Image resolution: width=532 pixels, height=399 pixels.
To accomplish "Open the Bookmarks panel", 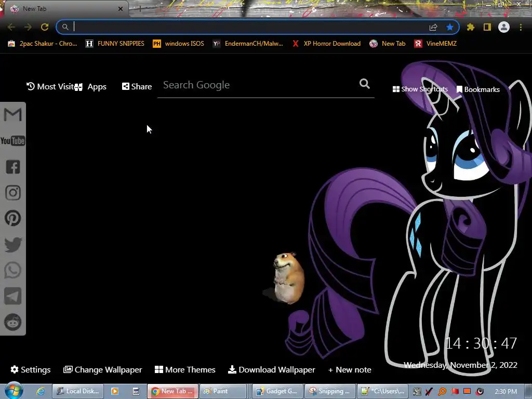I will (478, 89).
